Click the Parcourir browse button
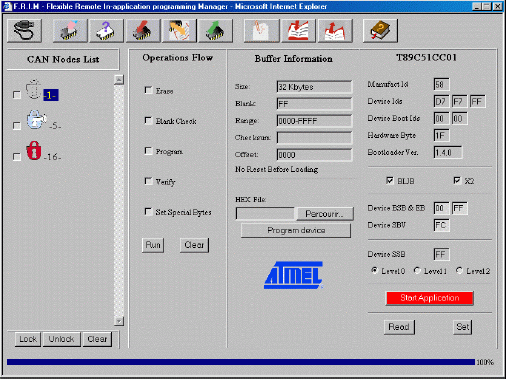This screenshot has height=380, width=506. pos(324,214)
